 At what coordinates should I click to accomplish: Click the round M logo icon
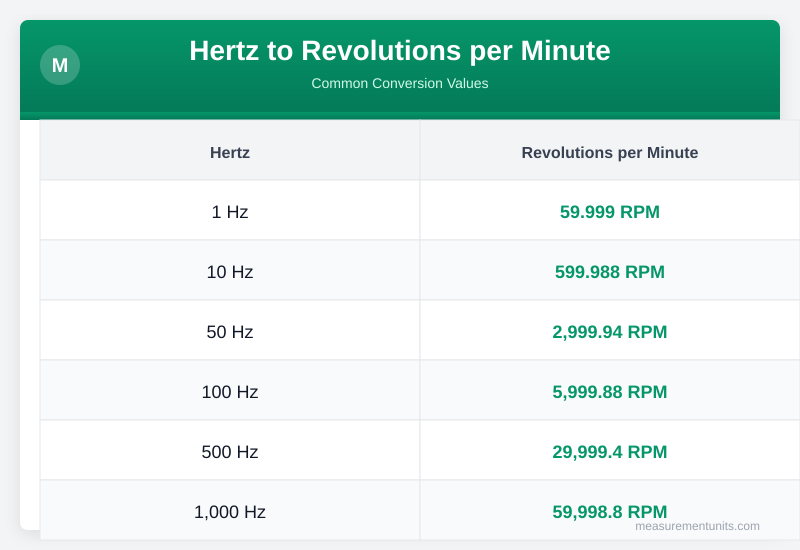tap(60, 65)
